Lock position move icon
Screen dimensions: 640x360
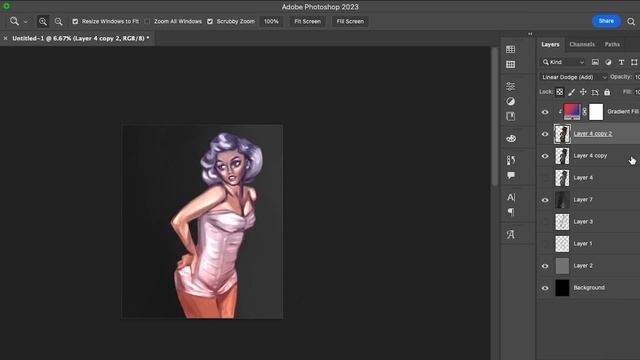coord(583,92)
